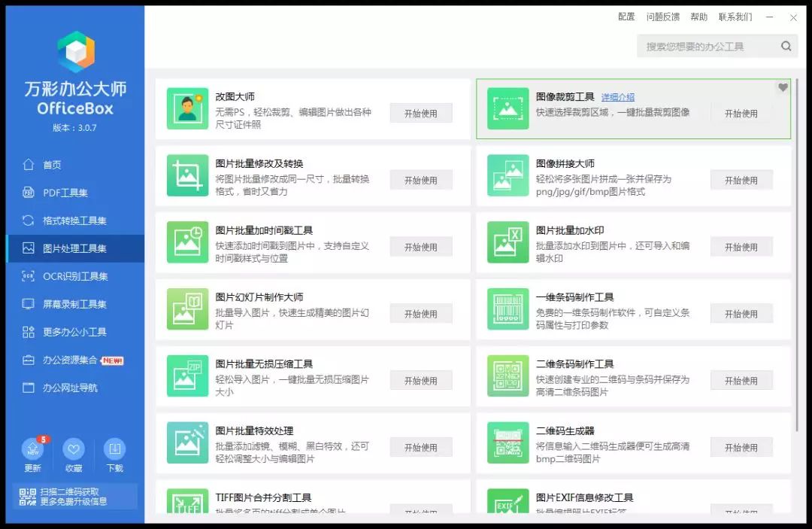Click the search magnifier icon

tap(786, 46)
